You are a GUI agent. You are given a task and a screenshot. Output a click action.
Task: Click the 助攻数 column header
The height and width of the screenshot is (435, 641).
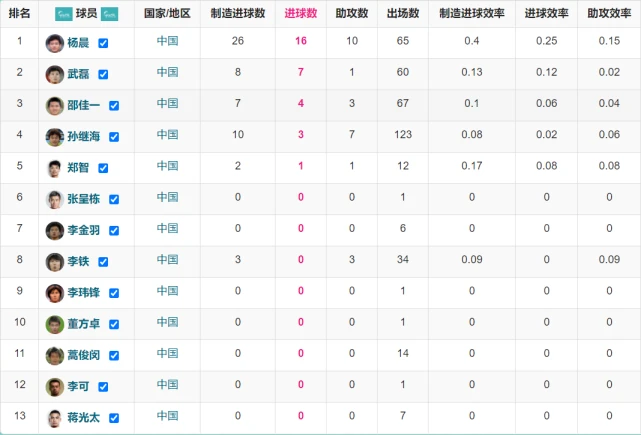352,14
